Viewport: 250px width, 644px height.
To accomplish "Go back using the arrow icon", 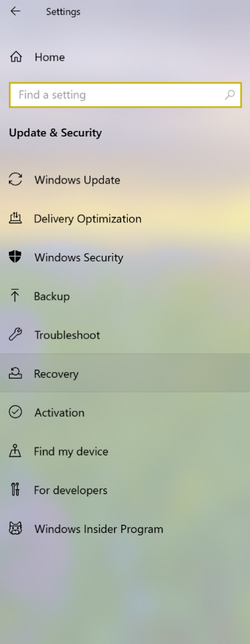I will pyautogui.click(x=15, y=12).
